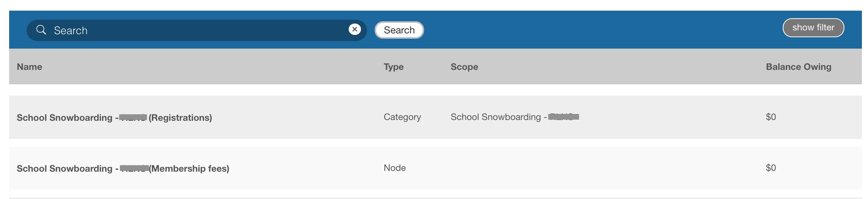Click the Membership fees row $0 balance
Screen dimensions: 868x199
coord(771,168)
